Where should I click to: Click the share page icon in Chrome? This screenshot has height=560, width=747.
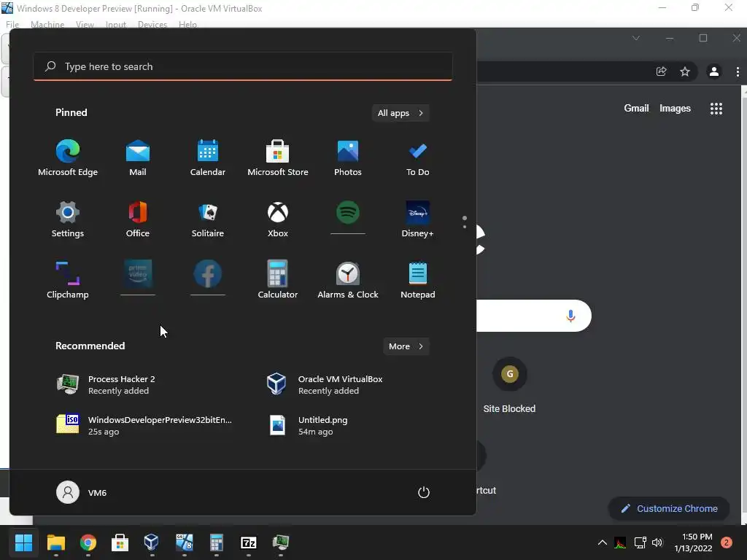tap(661, 71)
